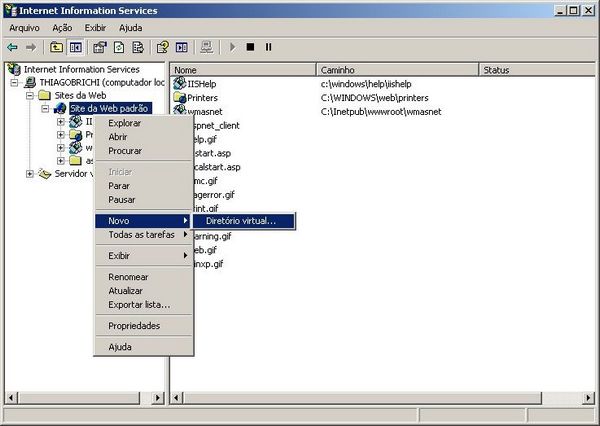The height and width of the screenshot is (426, 600).
Task: Open the Arquivo menu
Action: click(x=24, y=28)
